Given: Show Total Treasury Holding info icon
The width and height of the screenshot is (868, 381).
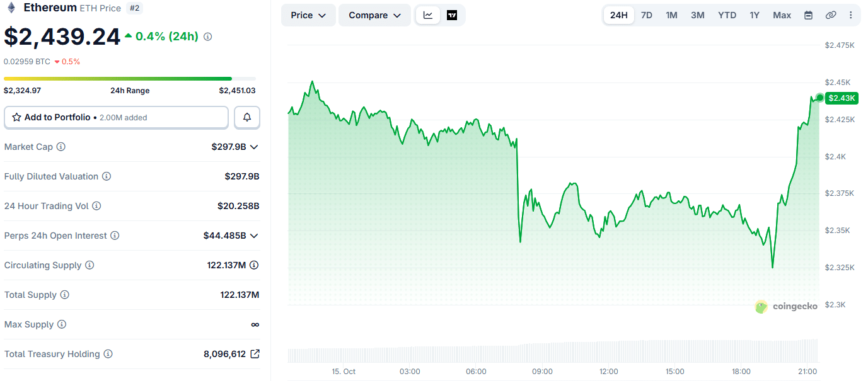Looking at the screenshot, I should (x=108, y=354).
